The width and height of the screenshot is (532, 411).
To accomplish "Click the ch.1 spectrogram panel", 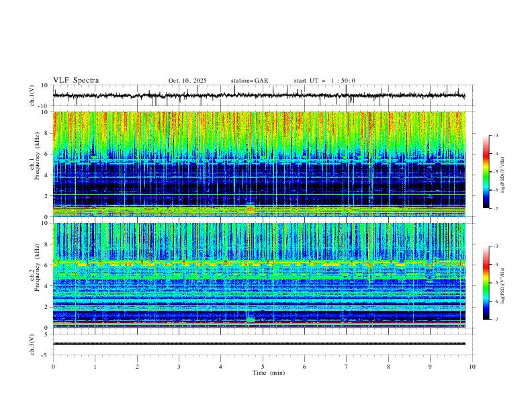I will pyautogui.click(x=259, y=164).
